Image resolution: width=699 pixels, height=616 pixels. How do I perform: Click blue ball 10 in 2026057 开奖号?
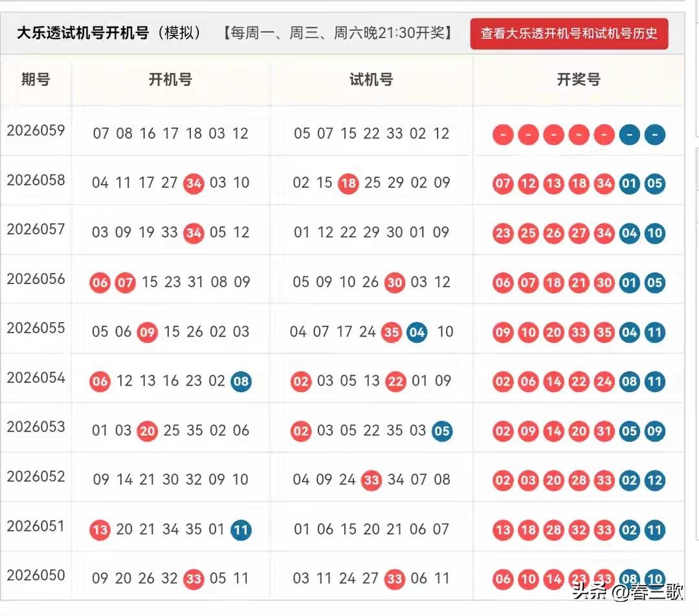[x=655, y=233]
